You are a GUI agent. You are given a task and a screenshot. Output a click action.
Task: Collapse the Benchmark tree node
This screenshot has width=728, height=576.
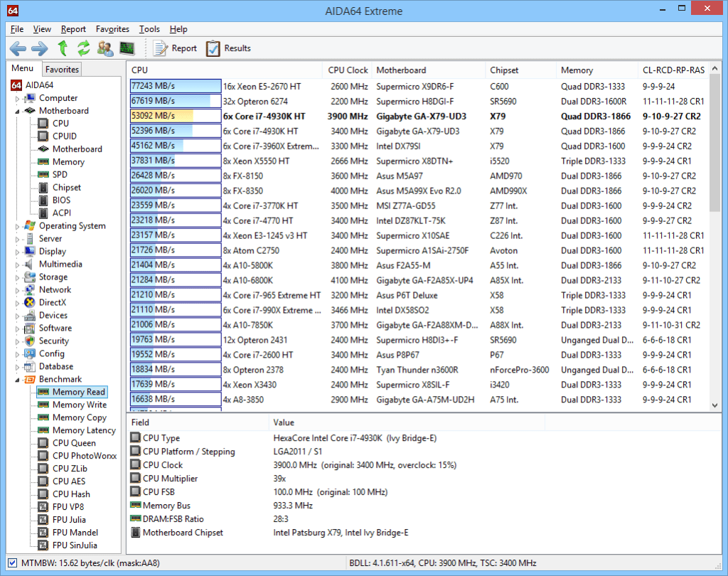pos(18,380)
